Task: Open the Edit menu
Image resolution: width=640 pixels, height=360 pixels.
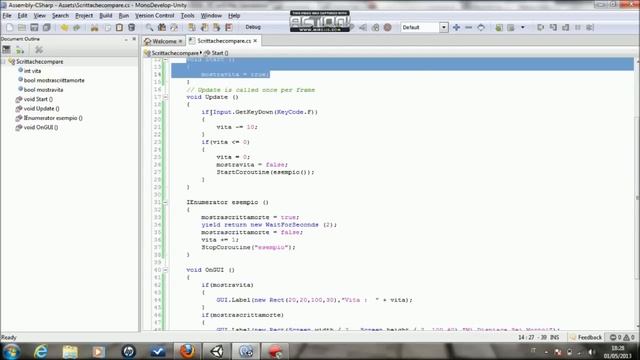Action: (x=22, y=16)
